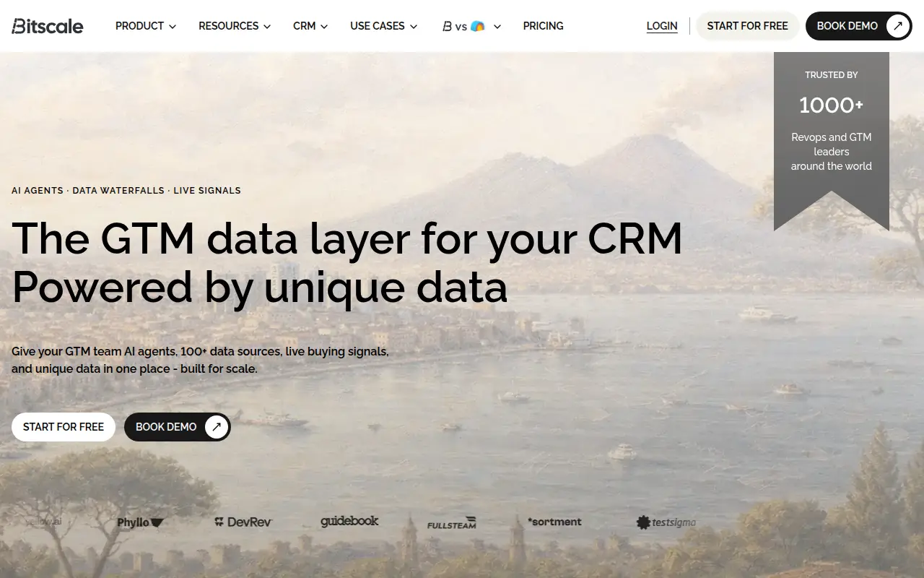Click the paragraph starting "Give your GTM team AI agents"
This screenshot has height=578, width=924.
click(201, 360)
